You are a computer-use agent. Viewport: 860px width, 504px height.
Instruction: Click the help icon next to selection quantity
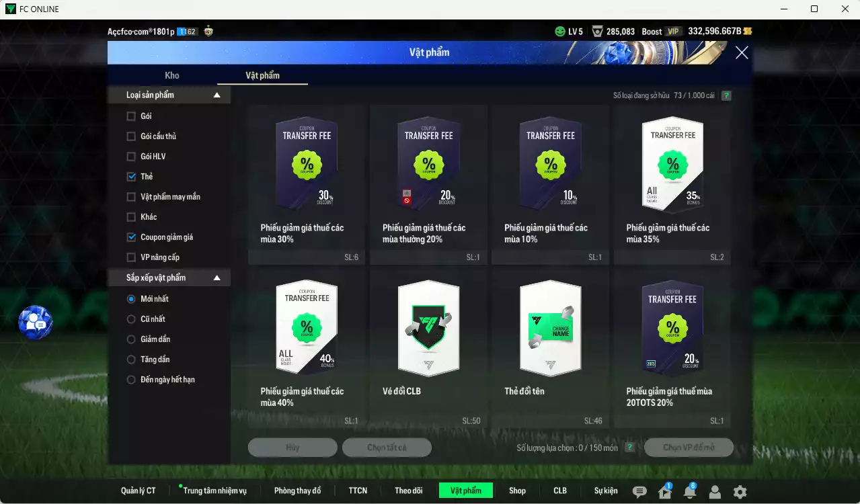pos(629,448)
